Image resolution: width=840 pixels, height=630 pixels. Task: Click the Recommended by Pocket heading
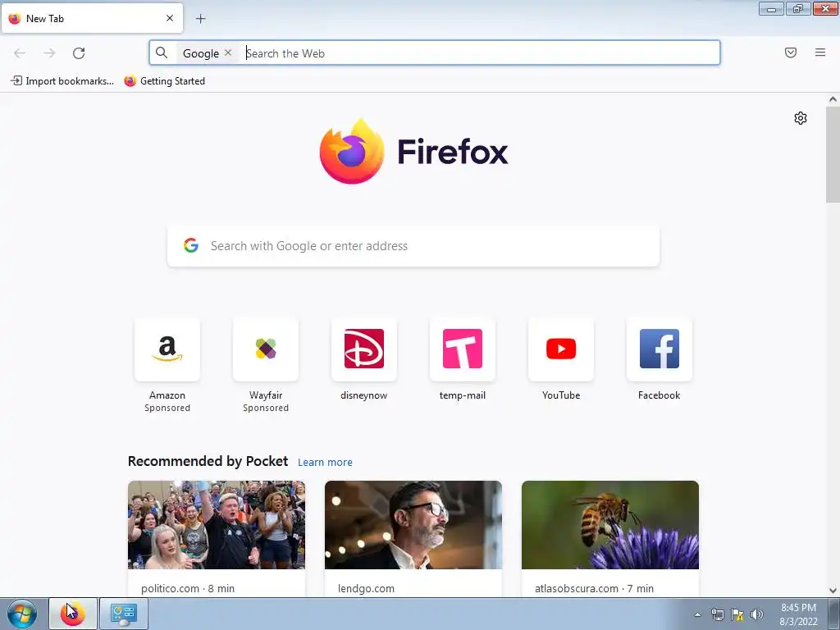[208, 461]
